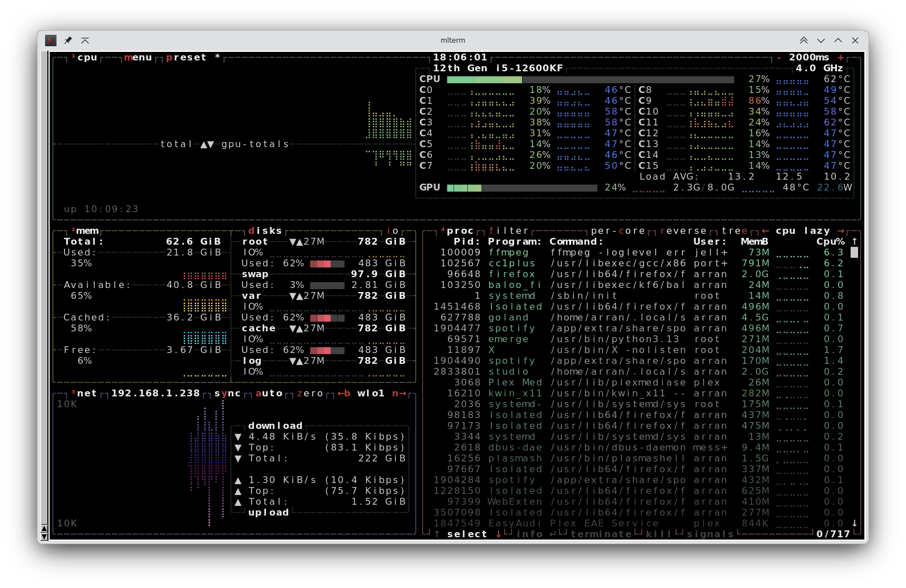Toggle per-core CPU usage in the proc box
Image resolution: width=906 pixels, height=588 pixels.
coord(618,231)
